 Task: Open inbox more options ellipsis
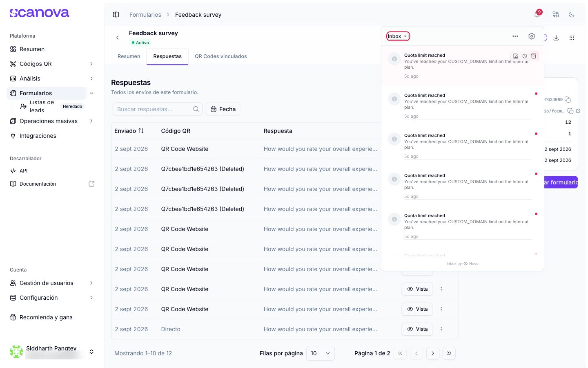click(515, 36)
